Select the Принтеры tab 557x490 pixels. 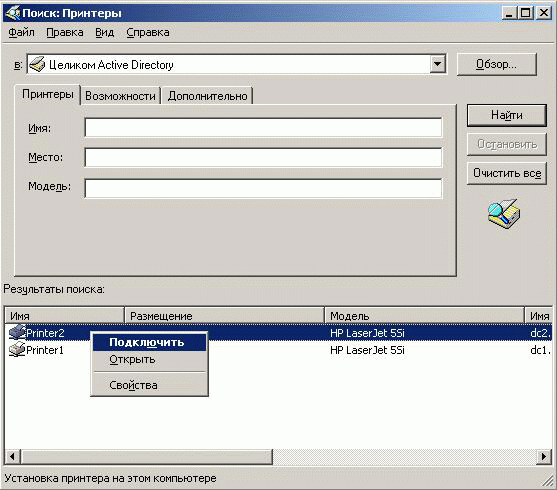(x=48, y=94)
